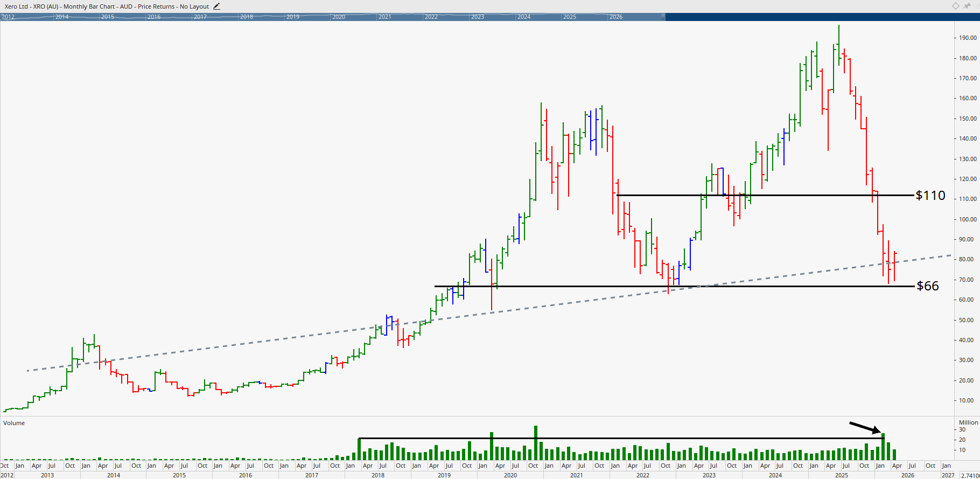Click the pencil edit icon beside the chart title
The image size is (980, 479).
(x=216, y=6)
